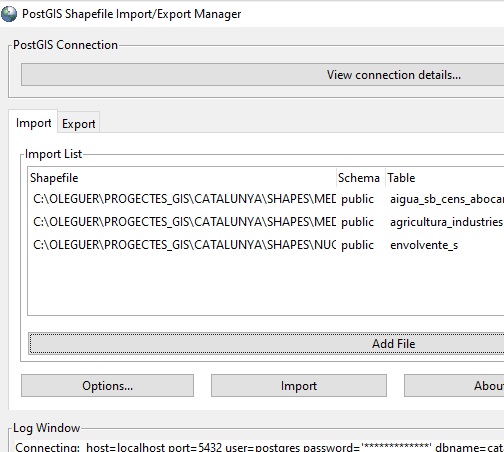Select the agricultura_industries table cell
The height and width of the screenshot is (452, 504).
446,222
